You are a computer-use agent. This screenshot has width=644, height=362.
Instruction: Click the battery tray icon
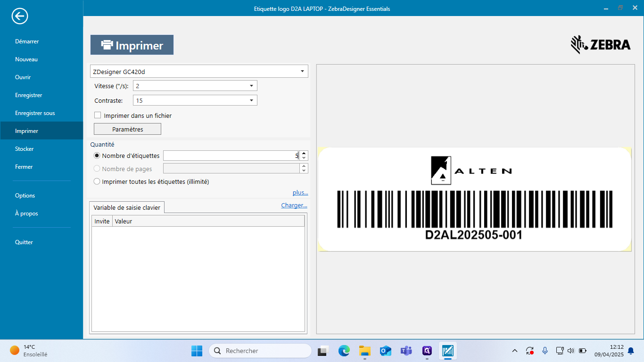tap(583, 351)
